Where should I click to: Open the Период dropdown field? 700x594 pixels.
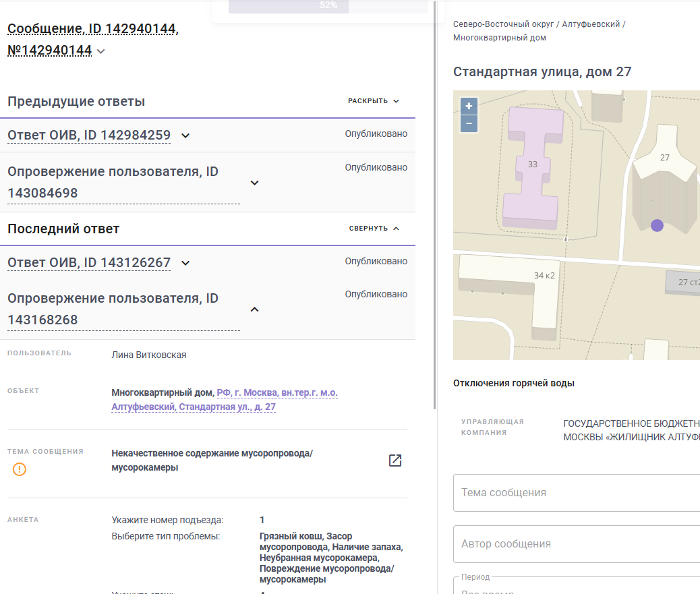[577, 585]
